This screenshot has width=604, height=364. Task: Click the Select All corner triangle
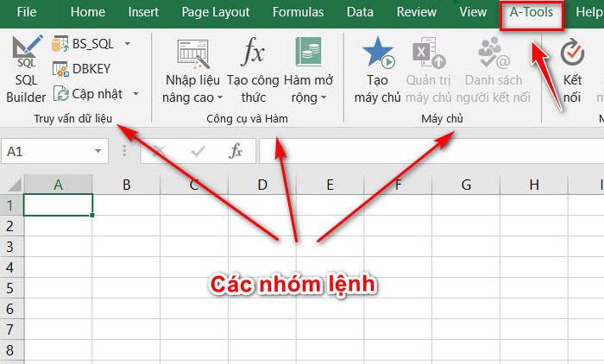(15, 185)
